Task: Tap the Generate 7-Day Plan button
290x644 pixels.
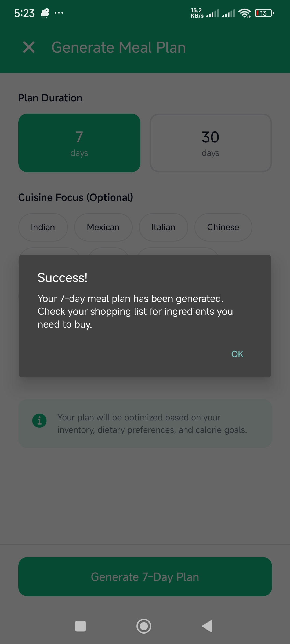Action: pyautogui.click(x=145, y=576)
